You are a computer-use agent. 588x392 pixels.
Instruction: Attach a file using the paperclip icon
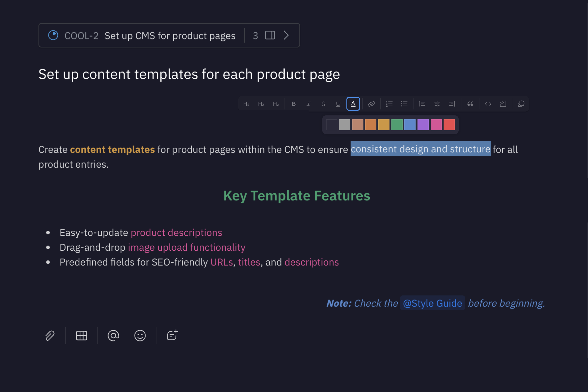pyautogui.click(x=50, y=336)
